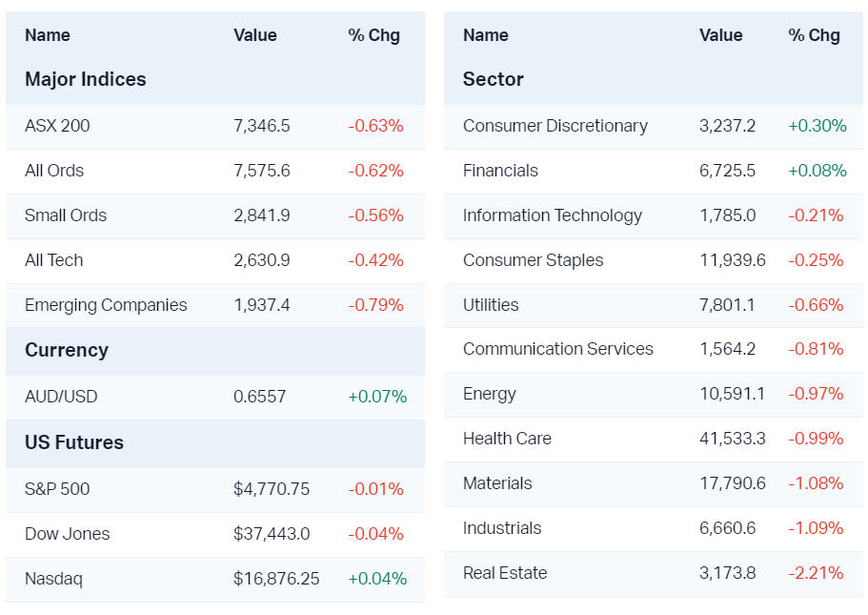The width and height of the screenshot is (868, 615).
Task: Click % Chg header in Sector table
Action: click(814, 35)
